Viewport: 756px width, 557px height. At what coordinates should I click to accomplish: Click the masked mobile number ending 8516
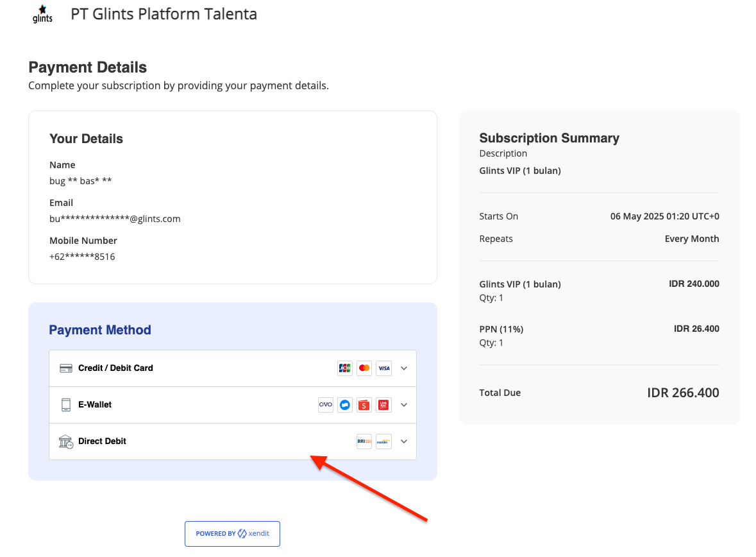82,257
